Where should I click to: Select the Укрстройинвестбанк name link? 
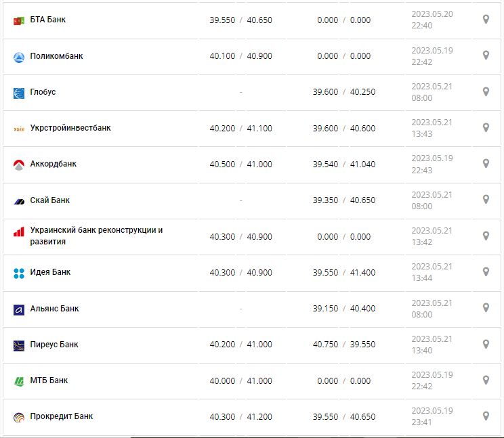(70, 128)
